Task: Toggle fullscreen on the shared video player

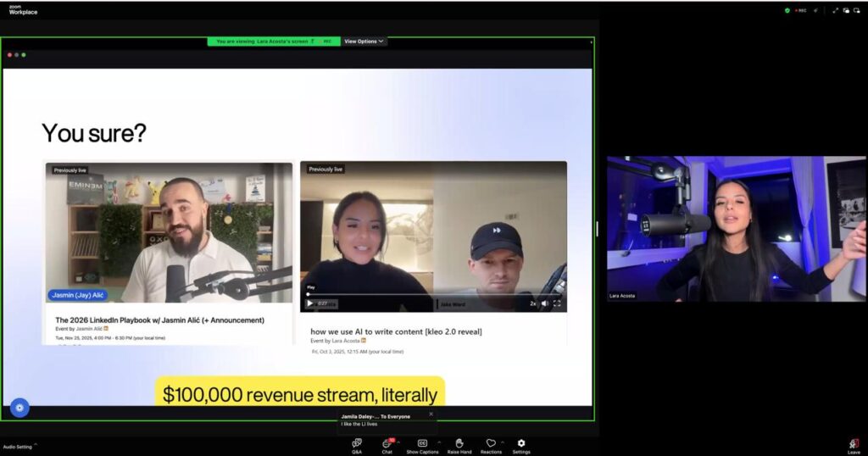Action: click(557, 303)
